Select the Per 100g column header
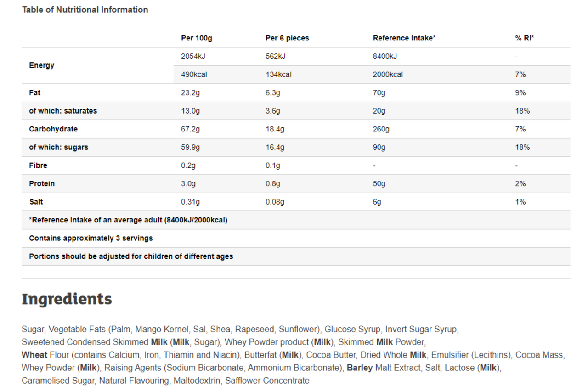 point(197,38)
